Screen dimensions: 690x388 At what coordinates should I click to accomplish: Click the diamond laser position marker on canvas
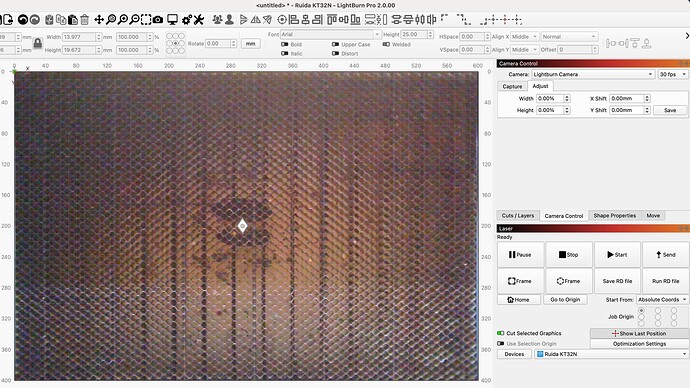[x=242, y=226]
